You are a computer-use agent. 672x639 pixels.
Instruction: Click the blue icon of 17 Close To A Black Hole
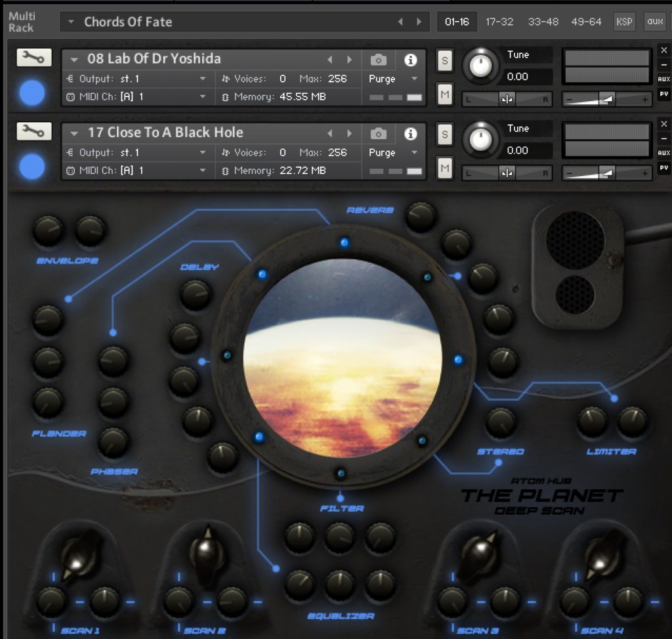(x=32, y=166)
